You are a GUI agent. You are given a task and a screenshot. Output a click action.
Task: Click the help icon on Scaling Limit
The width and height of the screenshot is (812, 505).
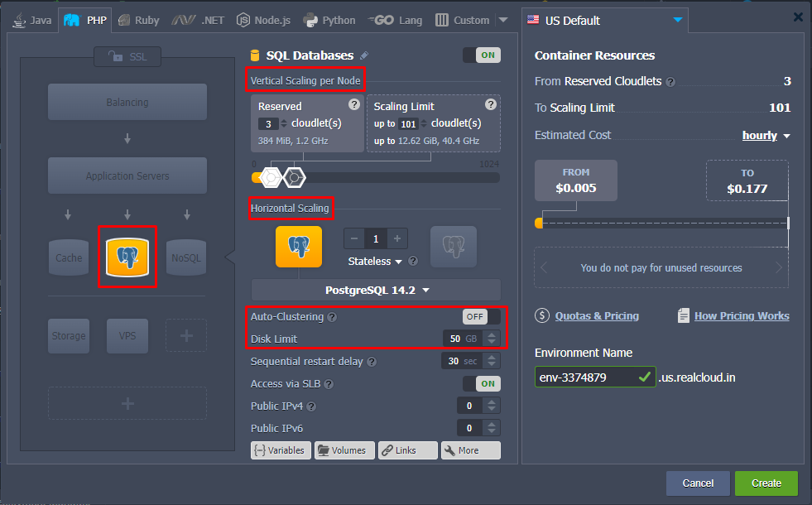pyautogui.click(x=490, y=104)
